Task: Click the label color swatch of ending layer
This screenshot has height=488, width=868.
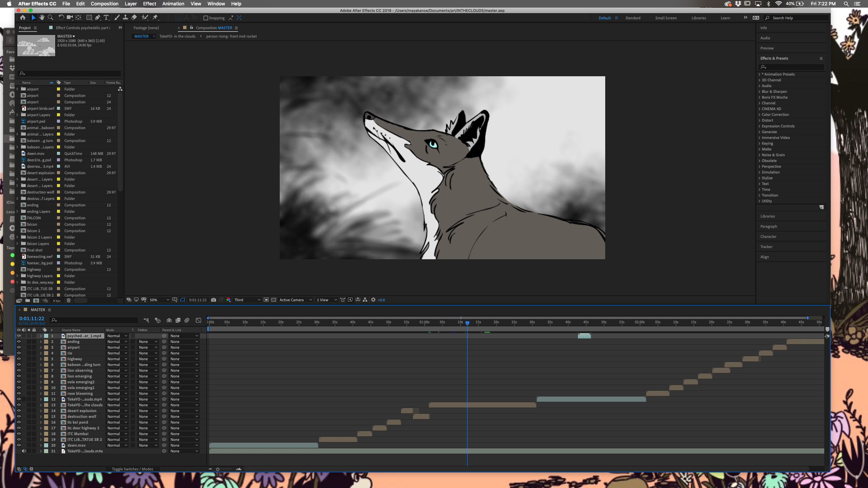Action: (46, 342)
